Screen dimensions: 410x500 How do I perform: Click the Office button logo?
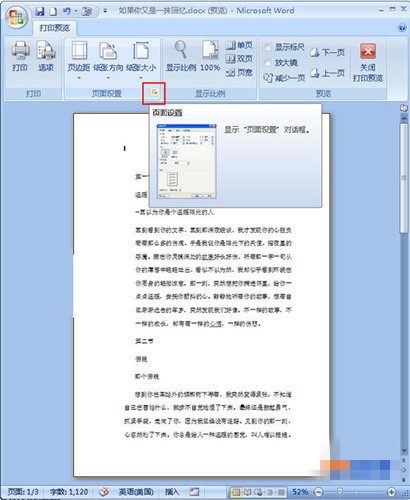[17, 17]
